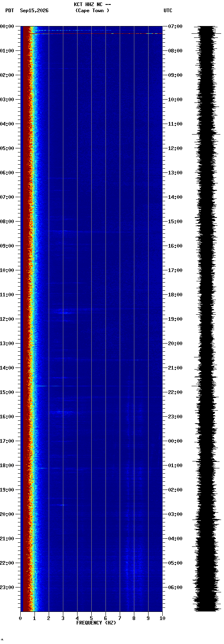Click the PDT time label '16:00'

(6, 417)
